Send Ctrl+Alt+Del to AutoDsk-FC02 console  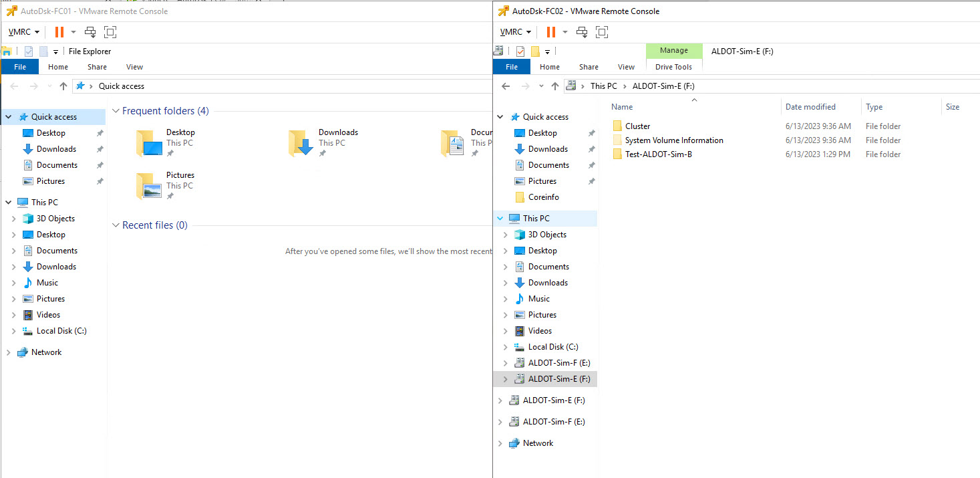(582, 31)
